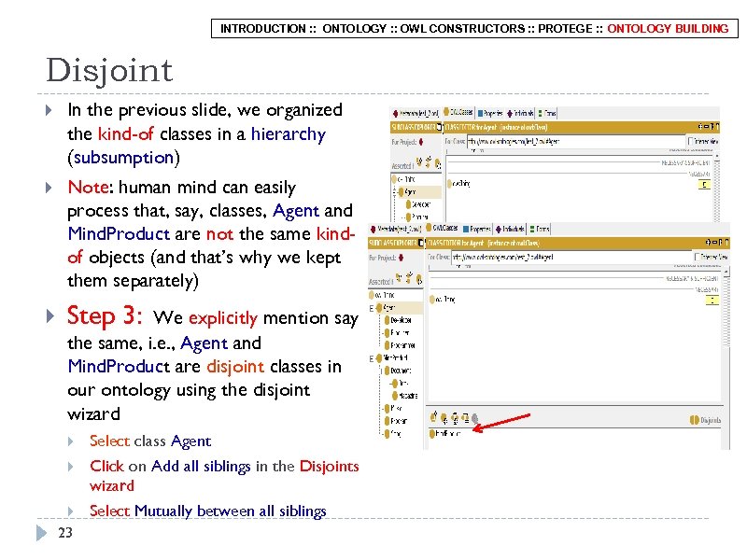Select the Agent class in back window tree

tap(407, 192)
